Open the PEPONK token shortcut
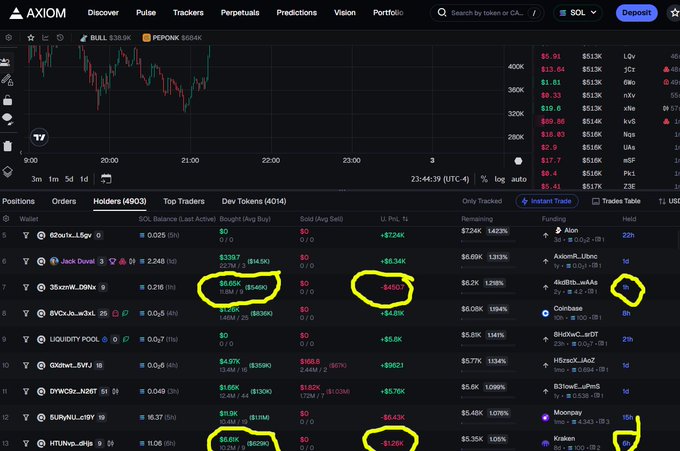 point(172,38)
